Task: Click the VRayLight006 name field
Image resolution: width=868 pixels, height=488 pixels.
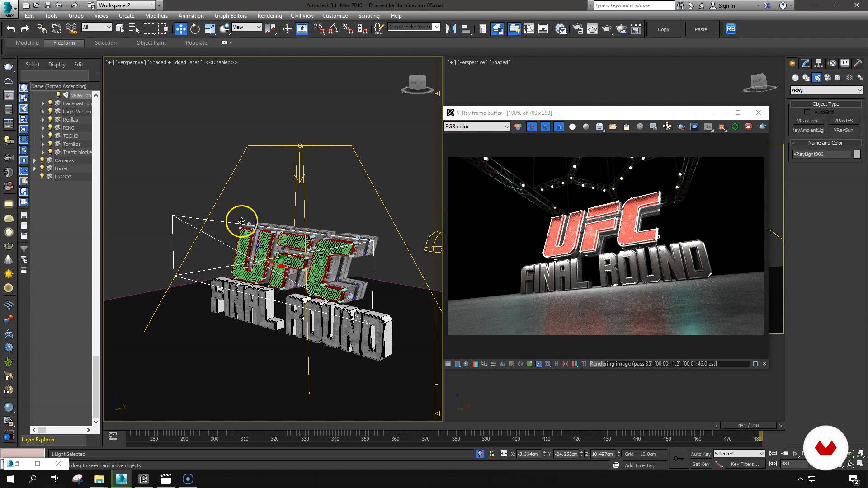Action: pos(821,154)
